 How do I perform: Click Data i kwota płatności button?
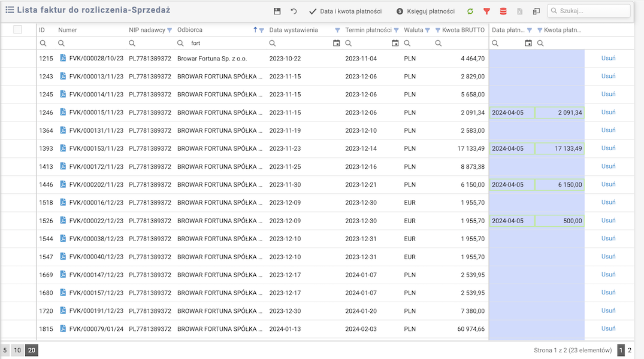pos(345,11)
